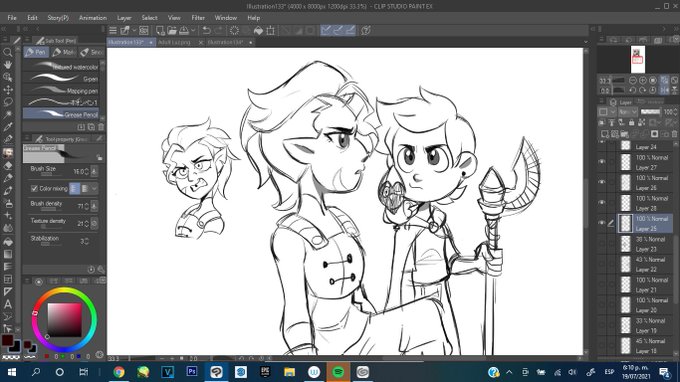This screenshot has height=382, width=680.
Task: Select the Auto select magic wand tool
Action: pyautogui.click(x=8, y=114)
